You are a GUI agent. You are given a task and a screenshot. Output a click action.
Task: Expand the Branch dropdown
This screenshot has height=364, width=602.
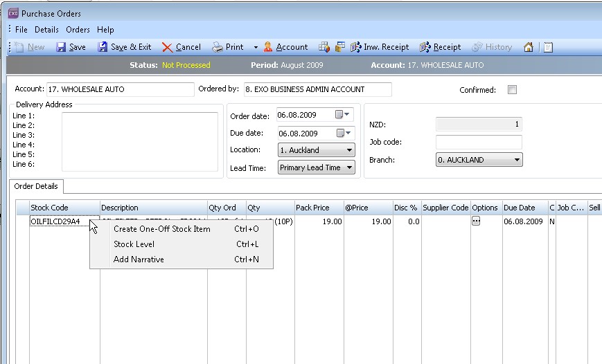click(517, 160)
